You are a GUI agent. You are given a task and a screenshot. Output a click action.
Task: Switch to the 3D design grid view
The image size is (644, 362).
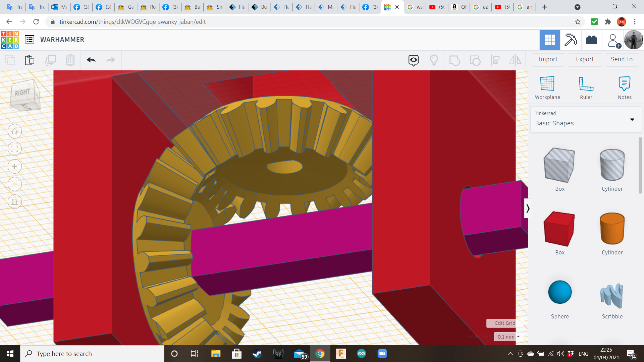point(549,40)
